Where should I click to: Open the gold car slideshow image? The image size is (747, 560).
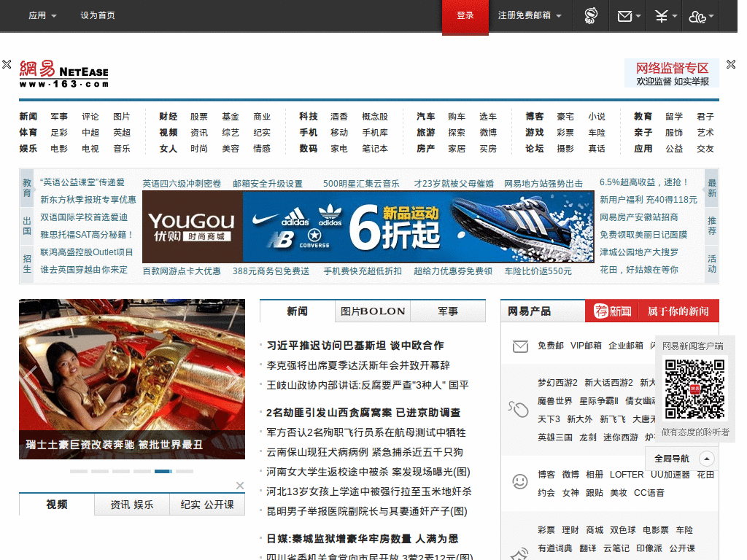pos(132,379)
